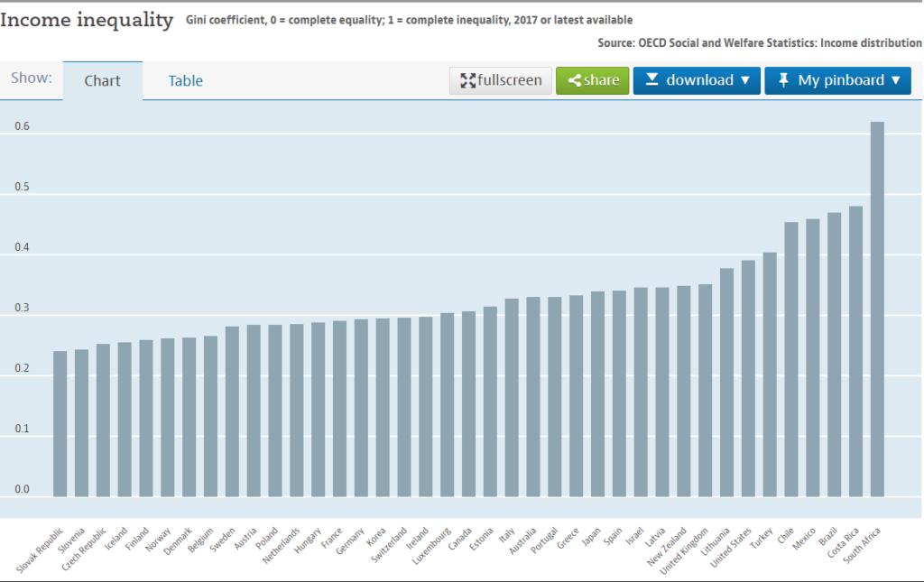The height and width of the screenshot is (582, 924).
Task: Click the 0.0 y-axis value
Action: click(x=23, y=489)
